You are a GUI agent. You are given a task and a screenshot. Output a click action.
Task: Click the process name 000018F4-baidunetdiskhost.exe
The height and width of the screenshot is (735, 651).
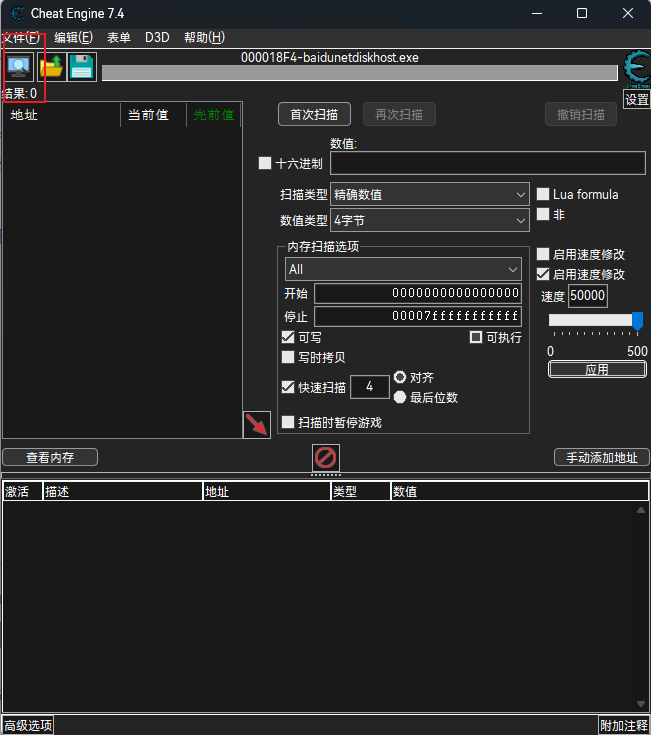(329, 58)
